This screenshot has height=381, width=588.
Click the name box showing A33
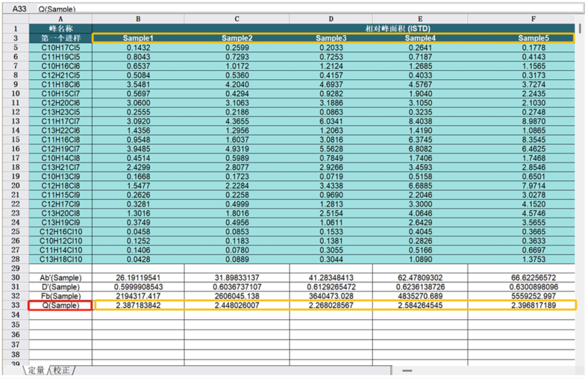tap(19, 8)
